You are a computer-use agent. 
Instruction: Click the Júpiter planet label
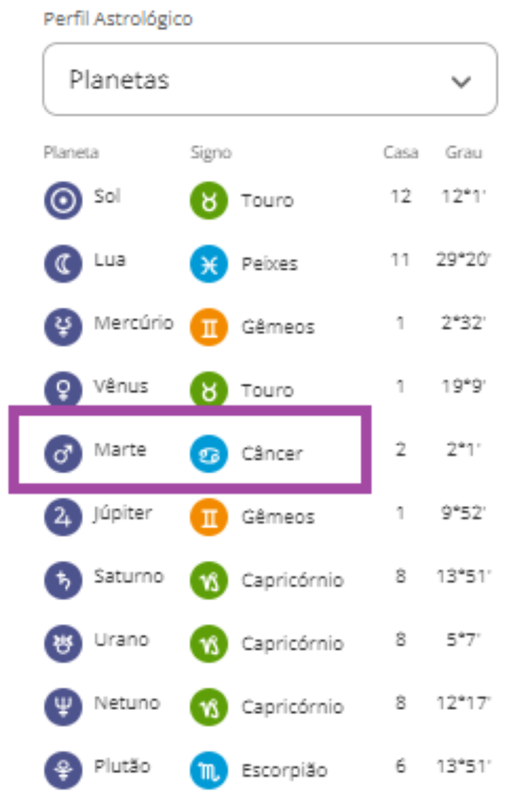[x=123, y=513]
